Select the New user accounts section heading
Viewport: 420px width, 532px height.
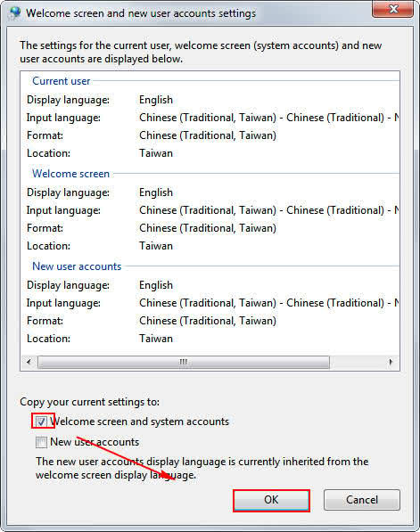[x=77, y=266]
